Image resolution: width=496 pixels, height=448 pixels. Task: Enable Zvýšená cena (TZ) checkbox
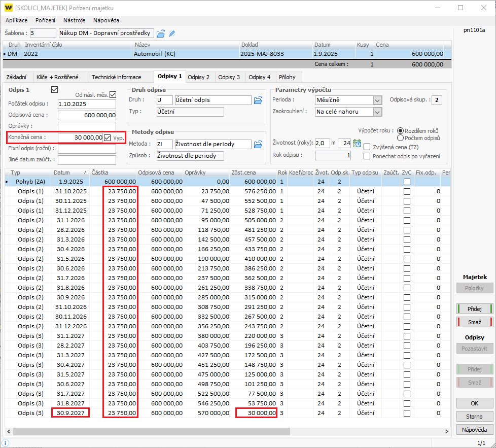[x=367, y=147]
